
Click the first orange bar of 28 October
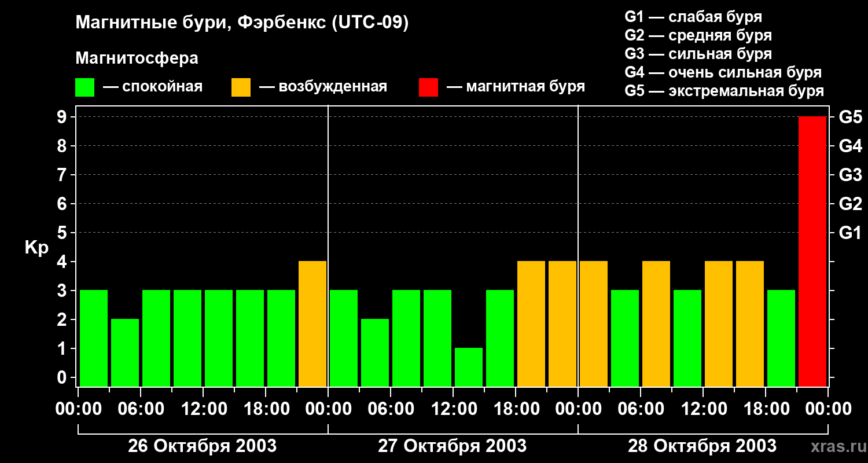click(x=594, y=324)
